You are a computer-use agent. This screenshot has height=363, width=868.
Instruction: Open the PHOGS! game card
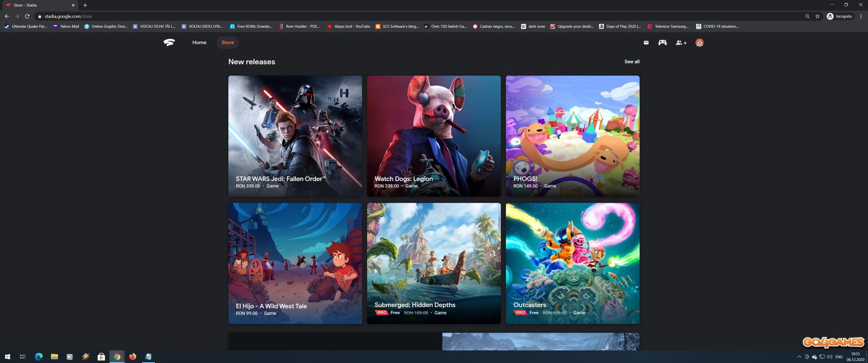572,136
